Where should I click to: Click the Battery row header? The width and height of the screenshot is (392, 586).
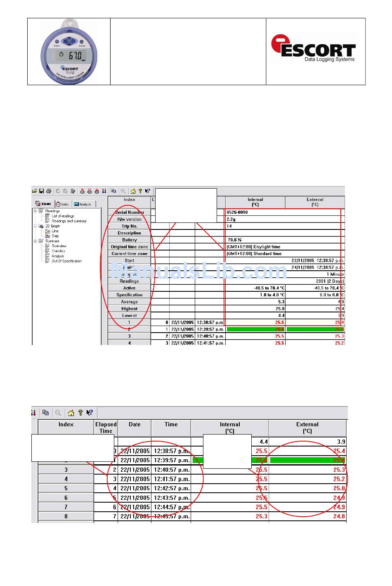[x=130, y=240]
